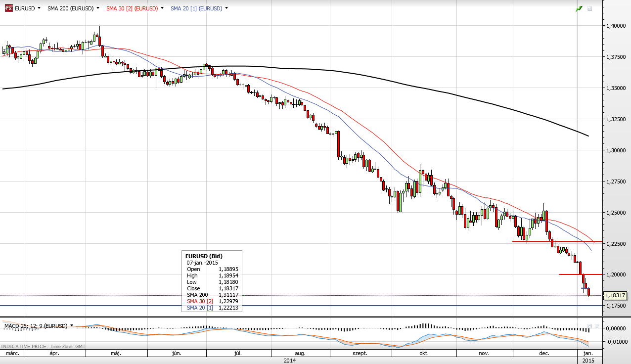Click the okt. month on time axis
This screenshot has height=364, width=631.
point(423,354)
